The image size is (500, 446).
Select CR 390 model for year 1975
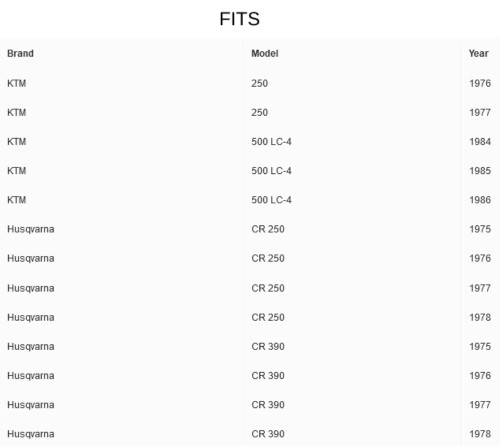[268, 347]
